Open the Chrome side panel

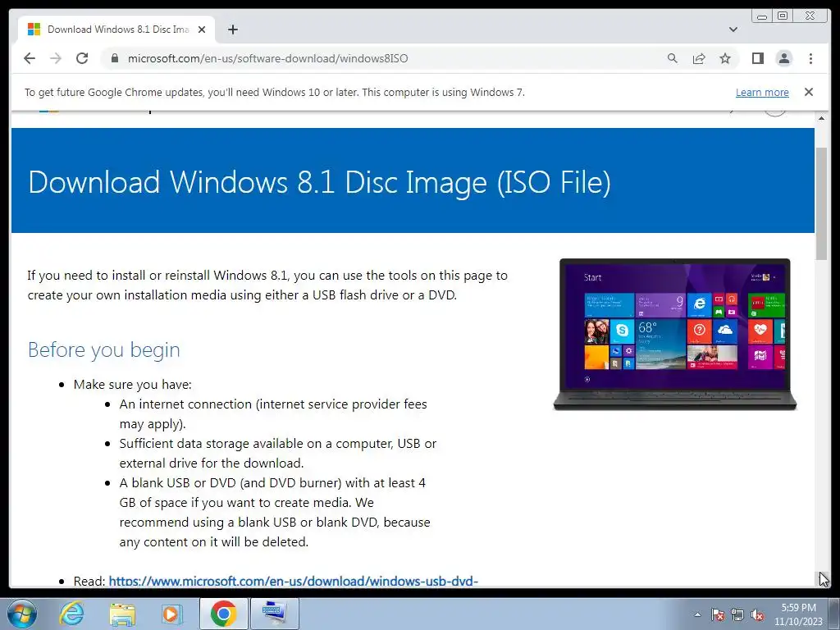click(x=757, y=58)
